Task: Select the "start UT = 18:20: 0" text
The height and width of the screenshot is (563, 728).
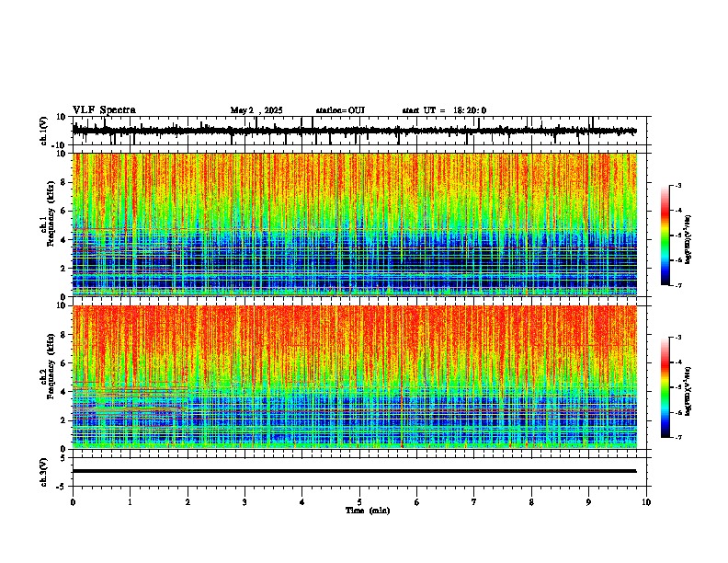Action: point(444,110)
